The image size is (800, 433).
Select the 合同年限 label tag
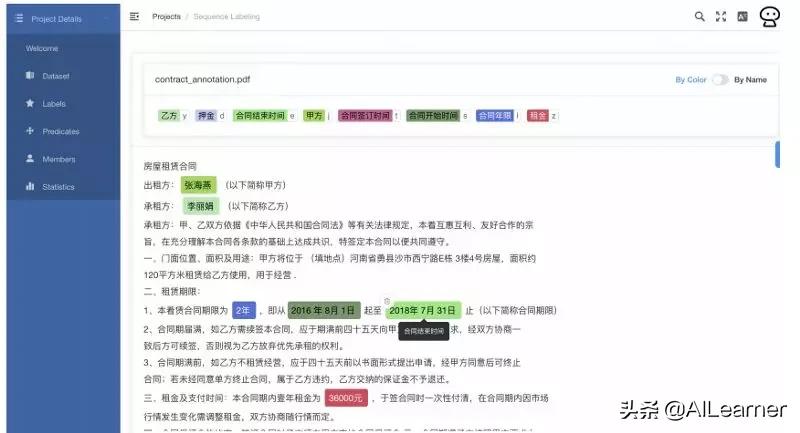(495, 116)
